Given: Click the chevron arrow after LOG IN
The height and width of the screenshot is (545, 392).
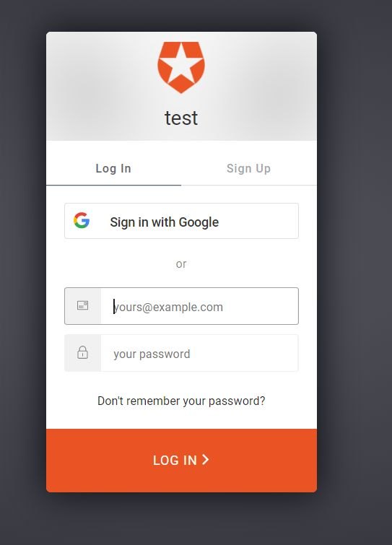Looking at the screenshot, I should pos(205,460).
